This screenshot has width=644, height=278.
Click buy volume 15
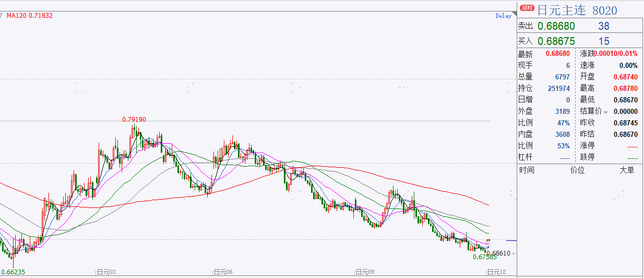coord(604,41)
